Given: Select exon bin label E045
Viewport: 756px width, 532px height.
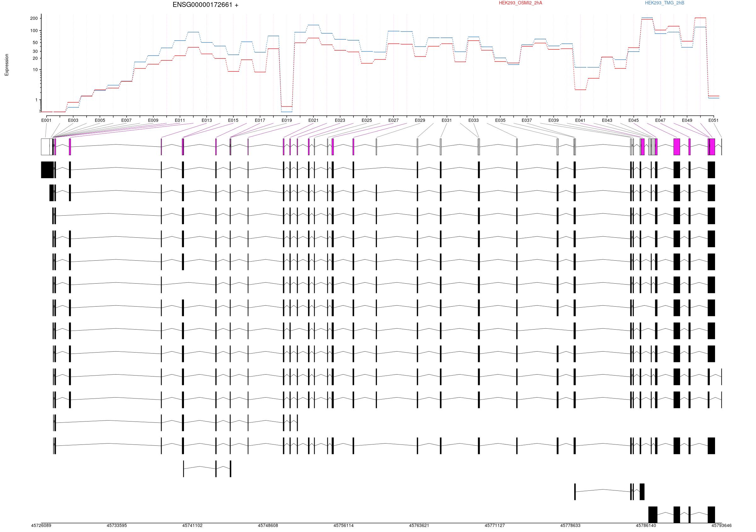Looking at the screenshot, I should [633, 121].
